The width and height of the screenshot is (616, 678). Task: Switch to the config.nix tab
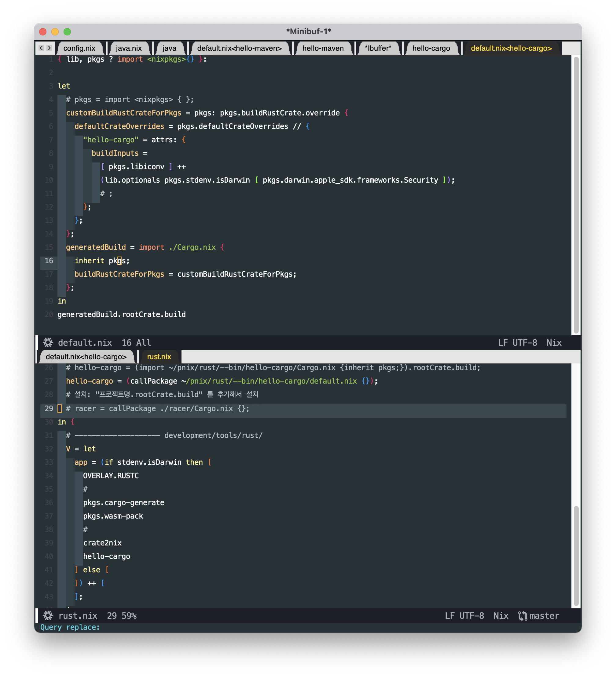pyautogui.click(x=79, y=48)
